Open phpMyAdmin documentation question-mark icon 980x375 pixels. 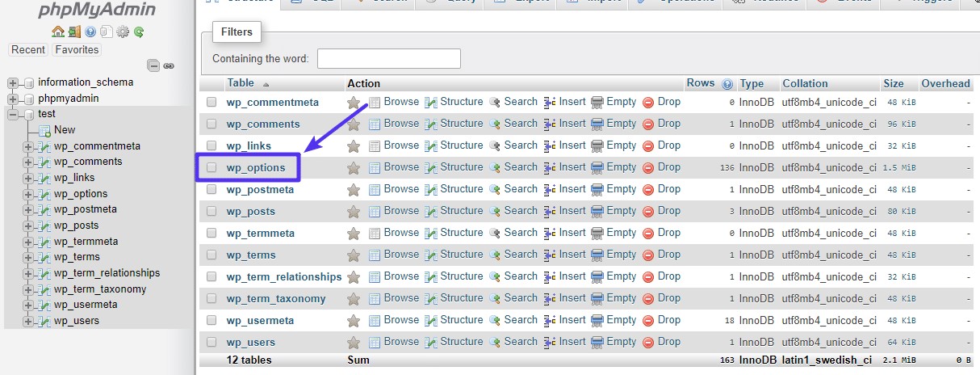pyautogui.click(x=90, y=32)
